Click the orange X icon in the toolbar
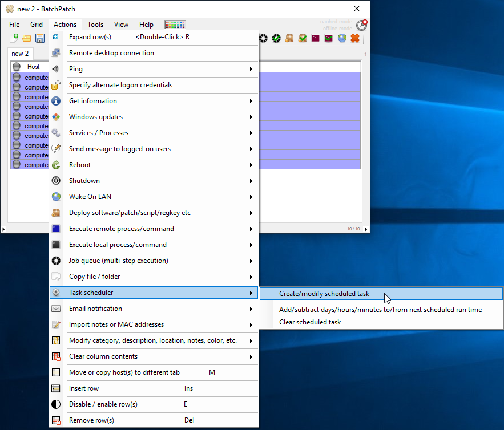The image size is (504, 430). coord(355,39)
